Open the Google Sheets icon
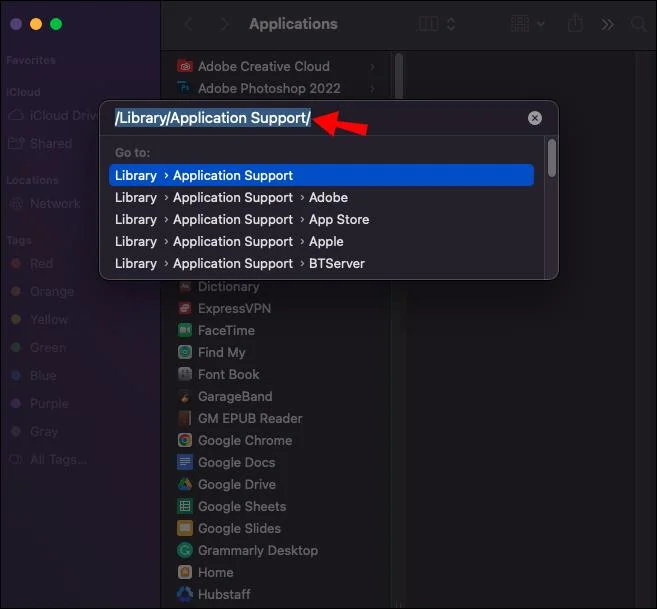657x609 pixels. (185, 506)
